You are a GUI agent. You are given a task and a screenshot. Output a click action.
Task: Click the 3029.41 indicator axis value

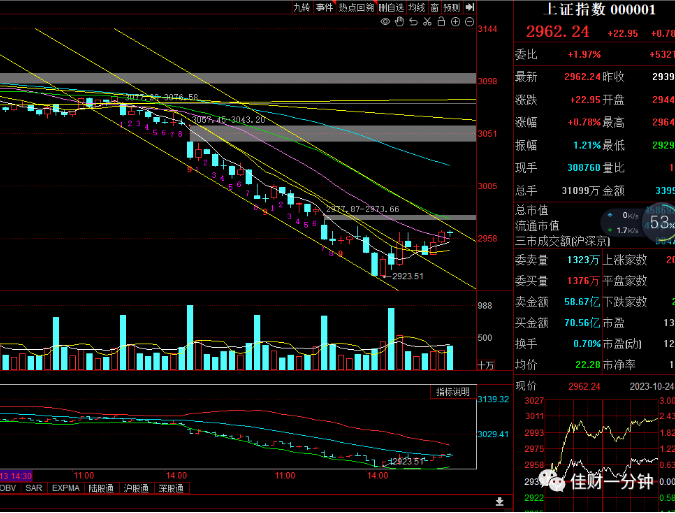tap(493, 434)
